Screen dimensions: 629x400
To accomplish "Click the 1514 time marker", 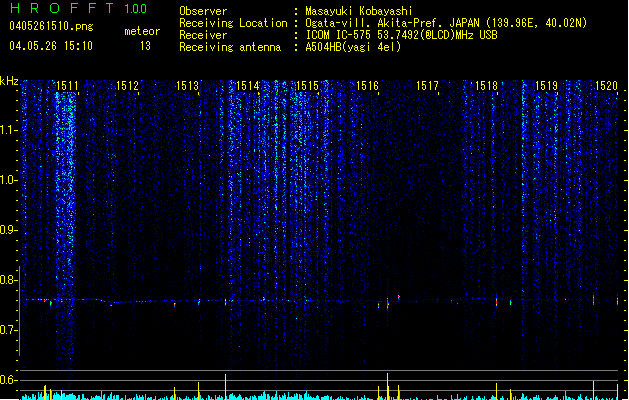I will pyautogui.click(x=248, y=85).
